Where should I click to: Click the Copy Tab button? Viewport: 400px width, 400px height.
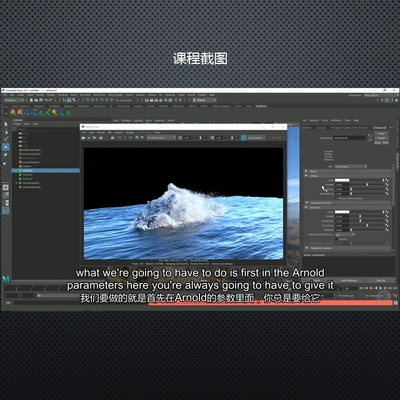[380, 280]
